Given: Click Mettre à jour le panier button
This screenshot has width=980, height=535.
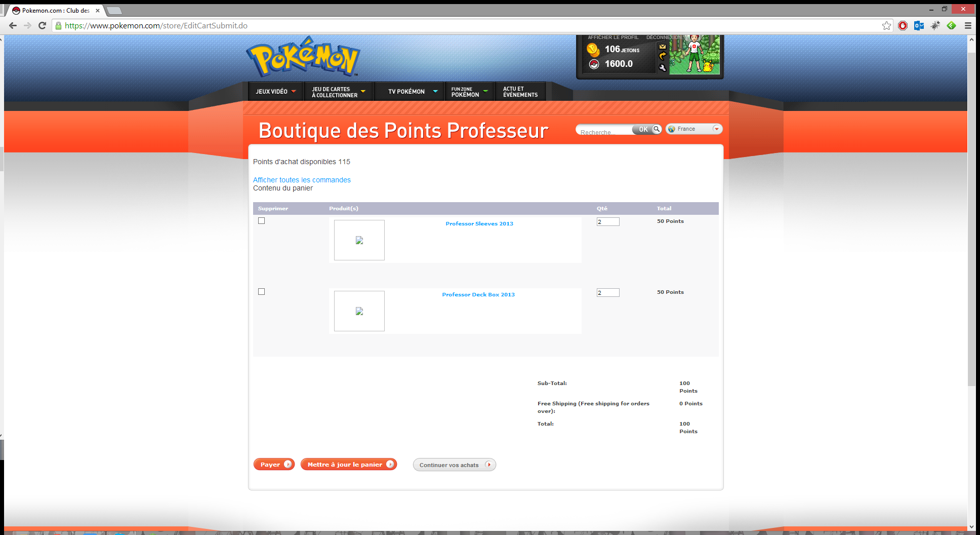Looking at the screenshot, I should point(349,464).
